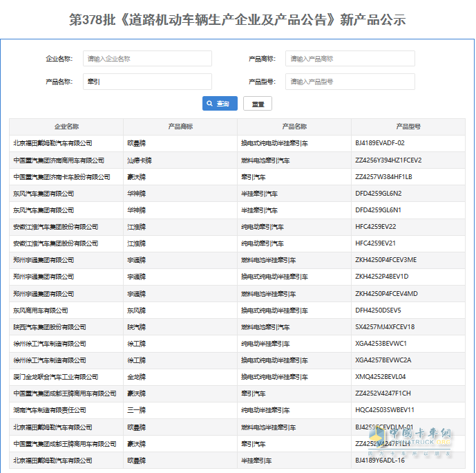Click into the 产品型号 input box
476x473 pixels.
pos(350,82)
